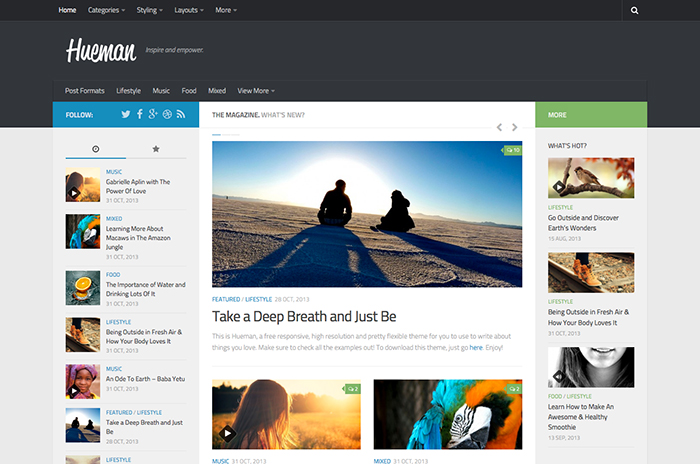This screenshot has height=464, width=700.
Task: Go to previous featured slide arrow
Action: [x=499, y=127]
